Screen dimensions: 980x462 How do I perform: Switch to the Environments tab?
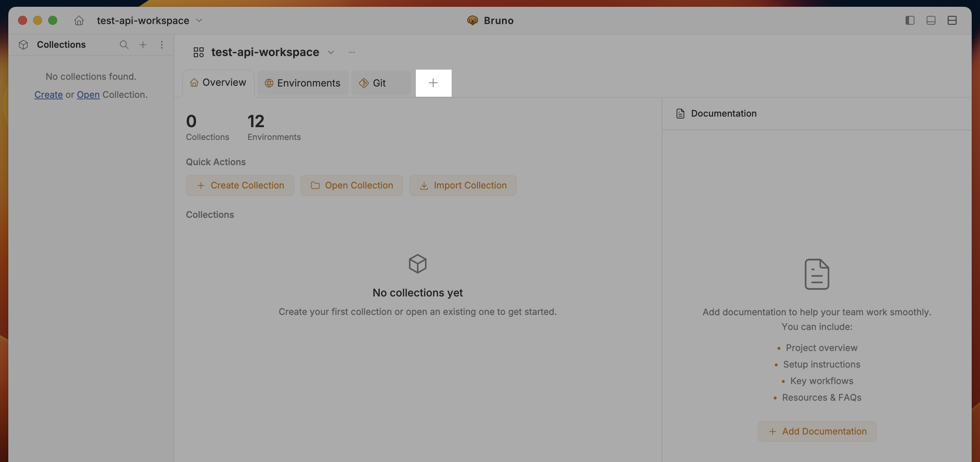click(303, 83)
